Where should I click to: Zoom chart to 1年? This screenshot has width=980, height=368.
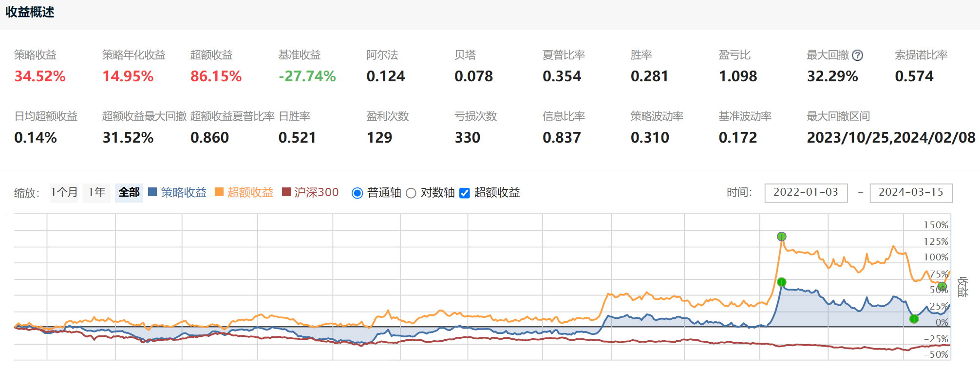coord(96,193)
